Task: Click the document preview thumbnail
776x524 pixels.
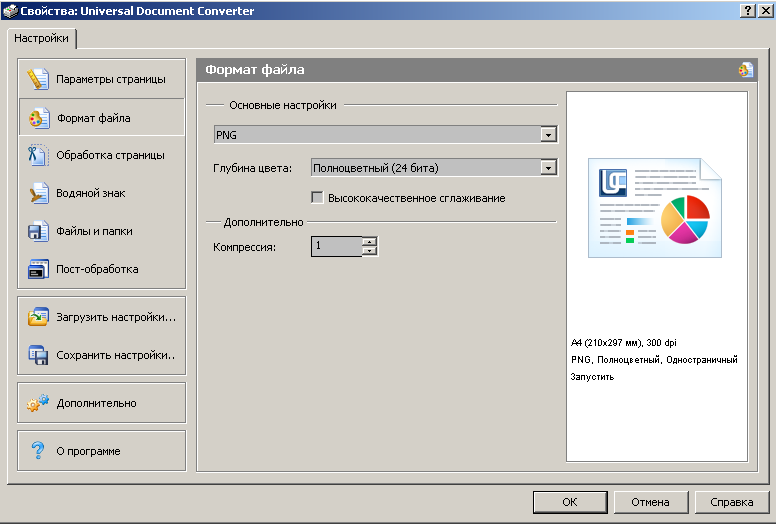Action: (x=655, y=208)
